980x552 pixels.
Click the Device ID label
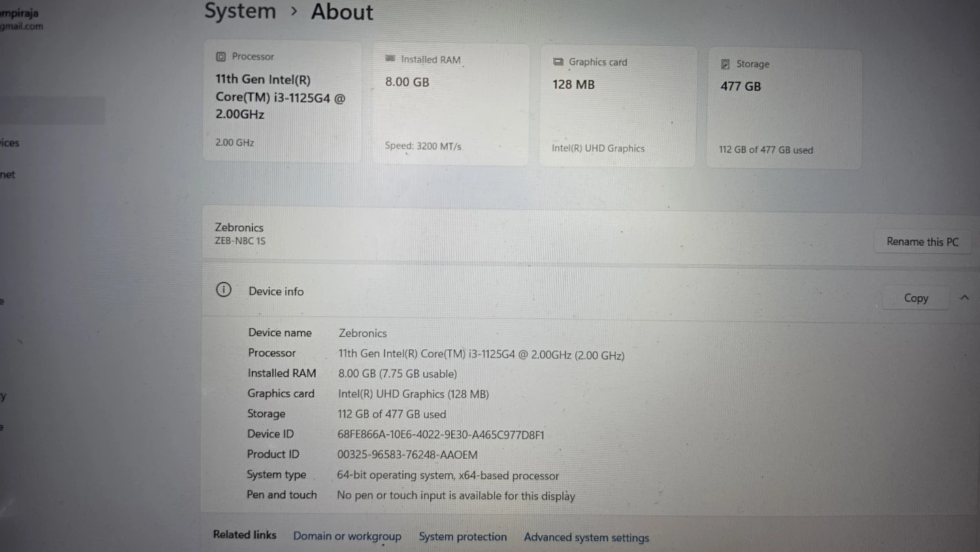point(270,434)
